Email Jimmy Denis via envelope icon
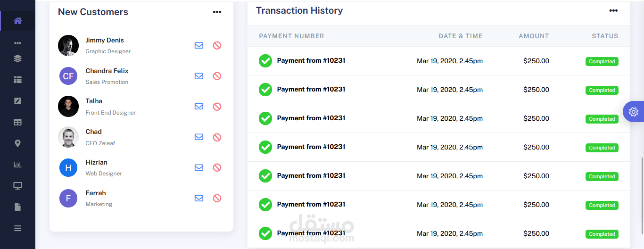The height and width of the screenshot is (249, 644). [199, 45]
